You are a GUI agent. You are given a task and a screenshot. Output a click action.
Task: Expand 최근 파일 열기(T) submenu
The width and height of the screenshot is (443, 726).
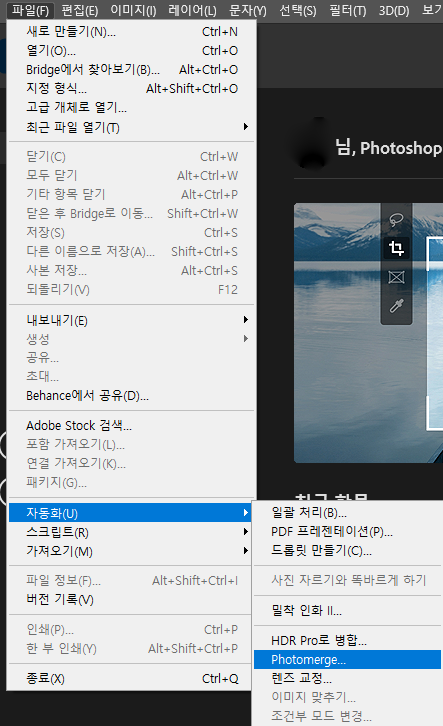point(132,127)
